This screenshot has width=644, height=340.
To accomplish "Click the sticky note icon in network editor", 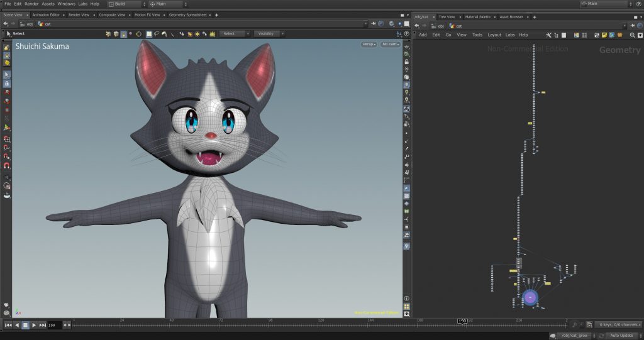I will coord(604,35).
